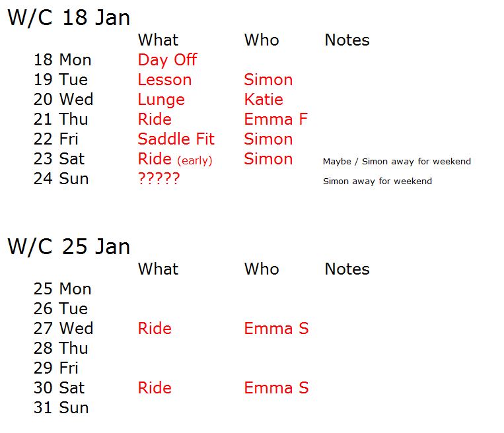Click the "W/C 18 Jan" heading

[69, 18]
